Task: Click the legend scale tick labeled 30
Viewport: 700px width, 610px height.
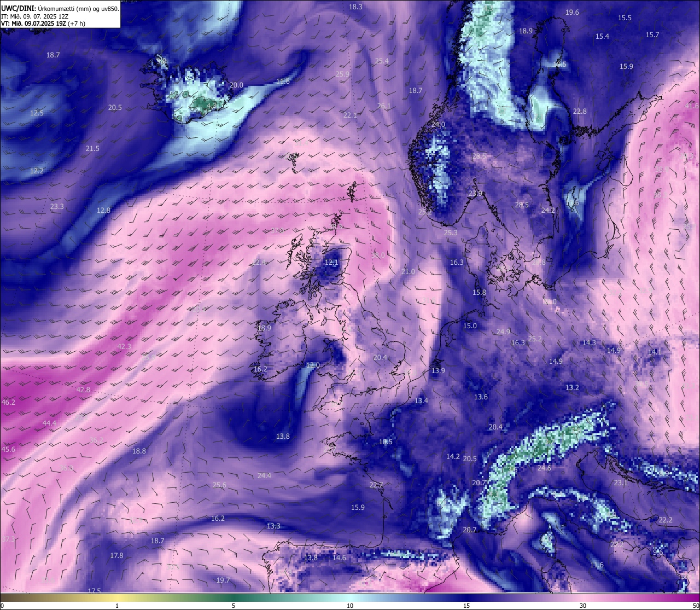Action: [583, 605]
